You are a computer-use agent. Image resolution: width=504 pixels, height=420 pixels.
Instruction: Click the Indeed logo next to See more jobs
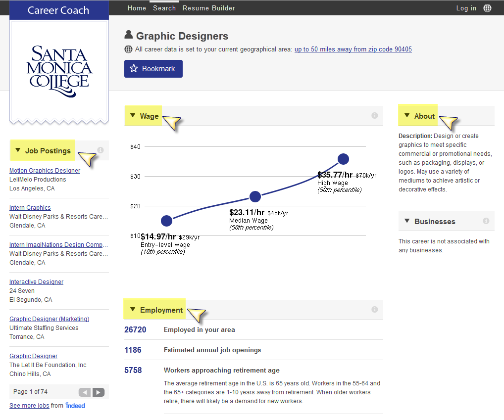coord(75,406)
